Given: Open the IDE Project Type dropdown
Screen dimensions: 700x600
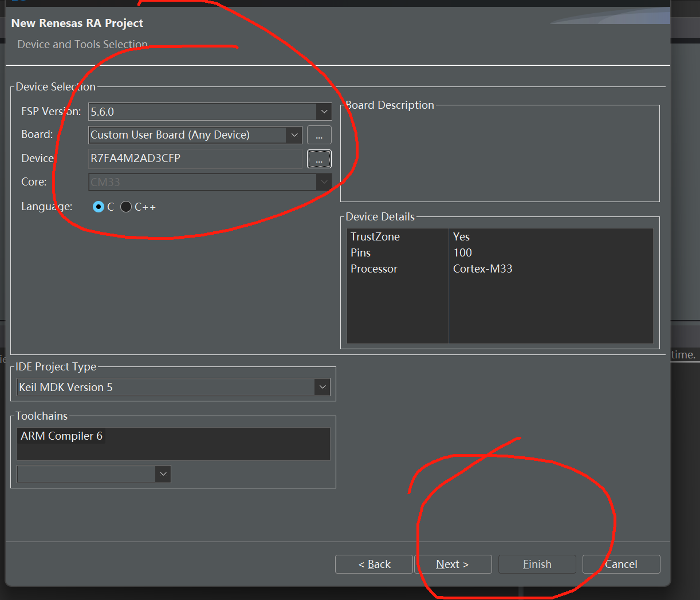Looking at the screenshot, I should point(323,387).
